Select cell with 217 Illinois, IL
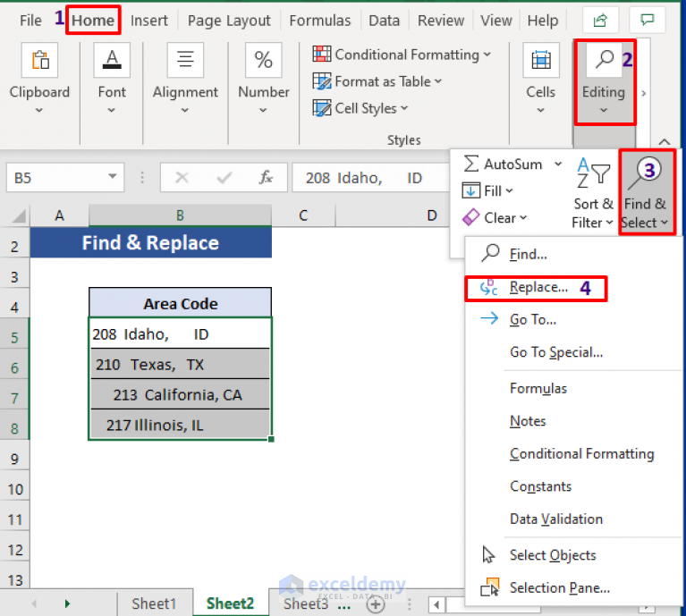 [180, 425]
